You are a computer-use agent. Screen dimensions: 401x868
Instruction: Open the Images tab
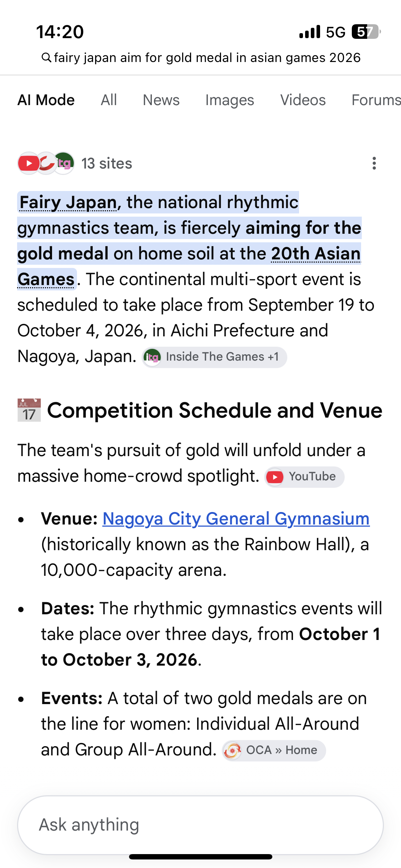pyautogui.click(x=230, y=100)
